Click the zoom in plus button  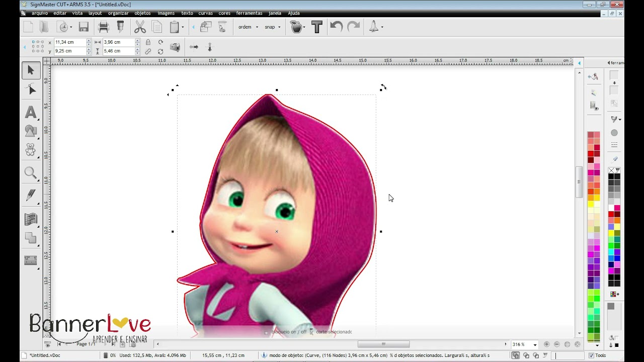[x=547, y=344]
